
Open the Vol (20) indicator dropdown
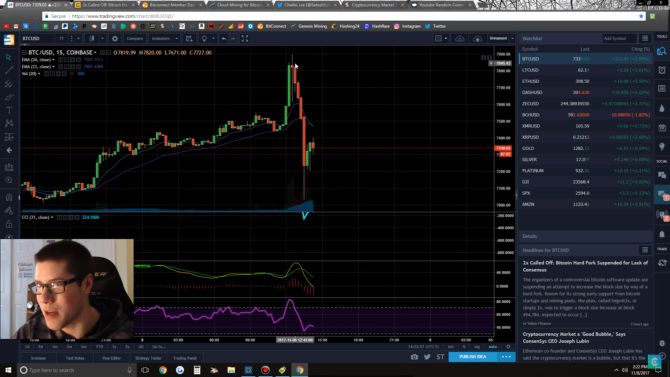(x=39, y=74)
